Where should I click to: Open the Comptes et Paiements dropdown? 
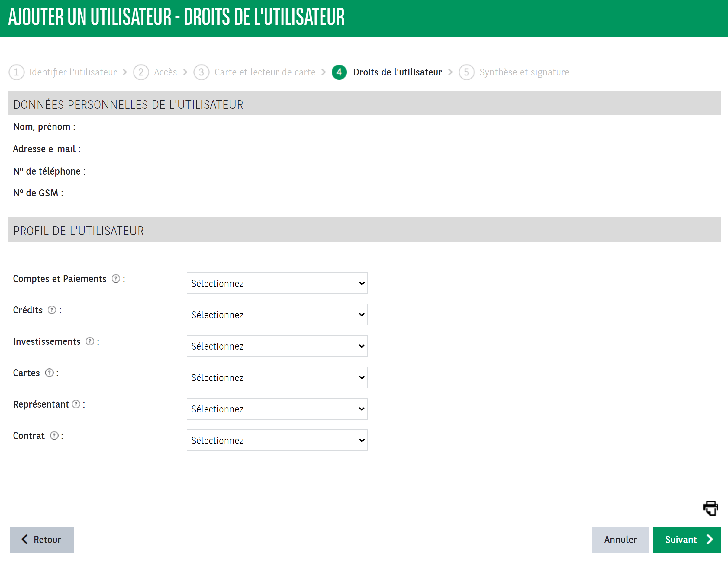277,283
